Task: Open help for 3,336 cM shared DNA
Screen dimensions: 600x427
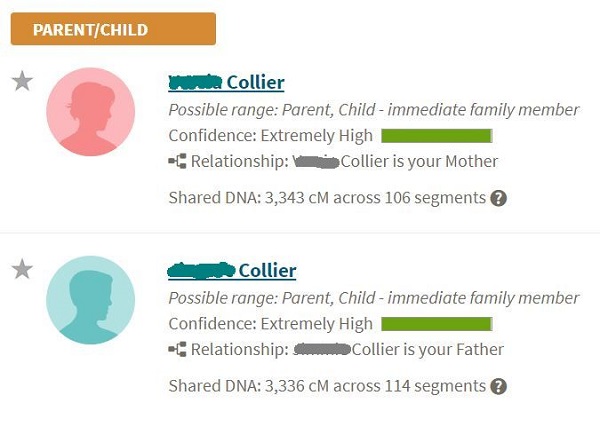Action: click(x=499, y=386)
